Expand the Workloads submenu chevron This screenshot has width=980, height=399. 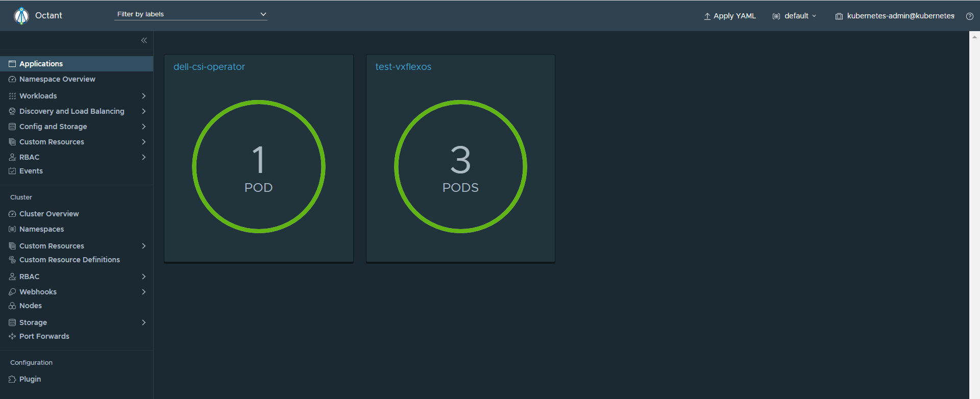click(x=144, y=96)
